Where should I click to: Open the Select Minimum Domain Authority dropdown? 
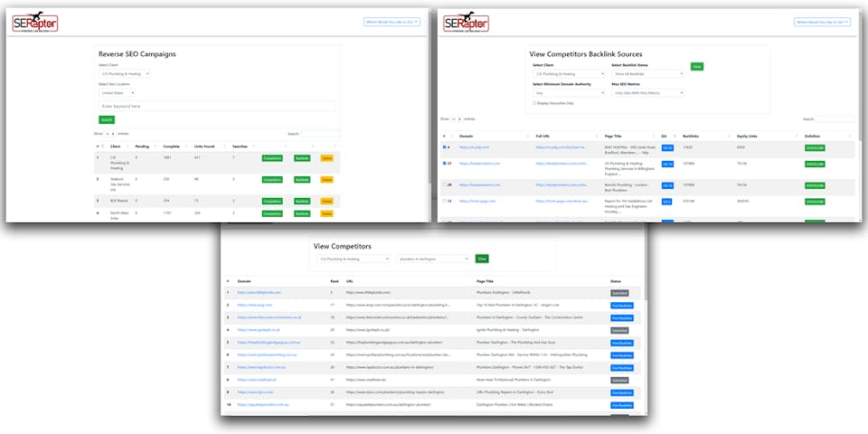(568, 92)
